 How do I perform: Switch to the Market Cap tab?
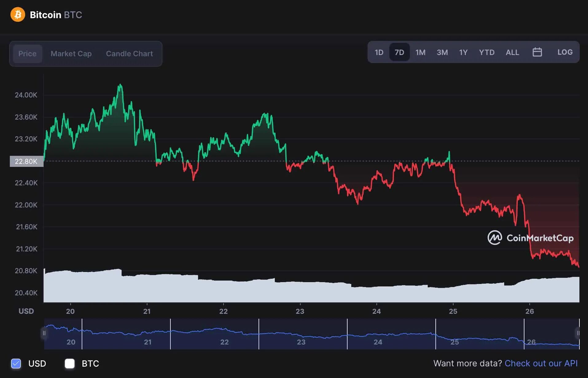(71, 53)
